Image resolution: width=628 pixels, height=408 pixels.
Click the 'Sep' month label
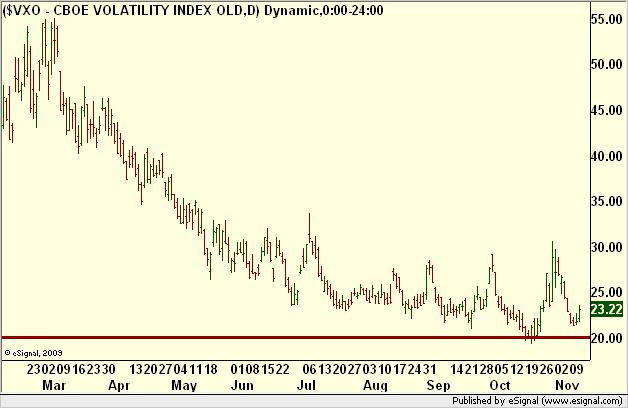pos(438,386)
